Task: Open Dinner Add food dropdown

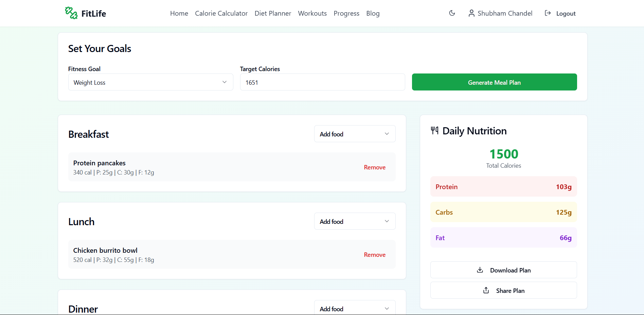Action: (x=355, y=308)
